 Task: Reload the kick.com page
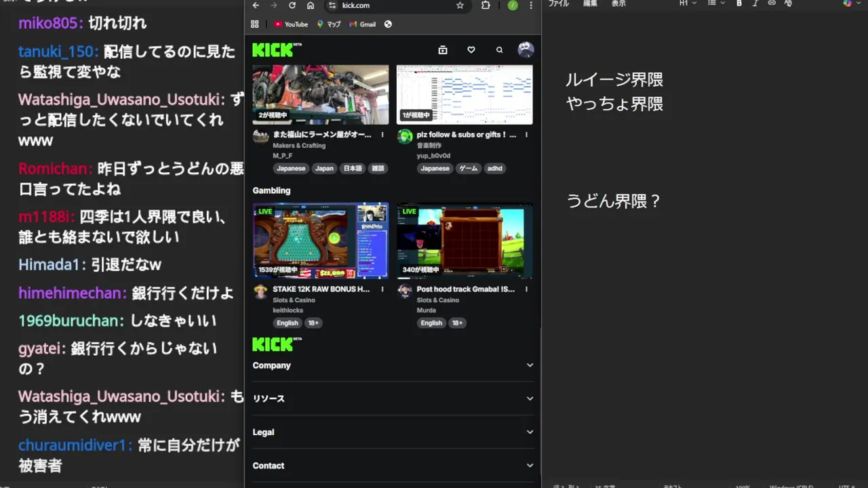(x=292, y=5)
